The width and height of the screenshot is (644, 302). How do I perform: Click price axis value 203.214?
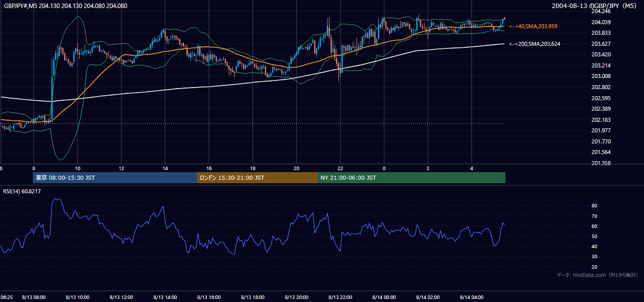tap(601, 65)
